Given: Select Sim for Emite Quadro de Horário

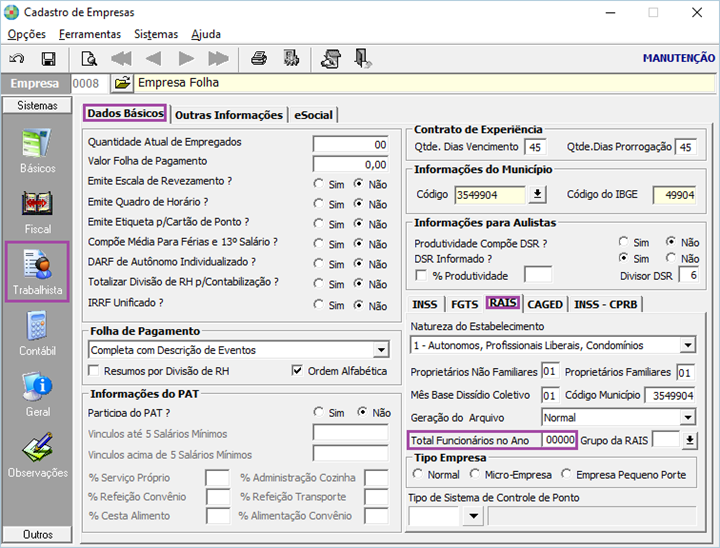Looking at the screenshot, I should click(x=318, y=203).
